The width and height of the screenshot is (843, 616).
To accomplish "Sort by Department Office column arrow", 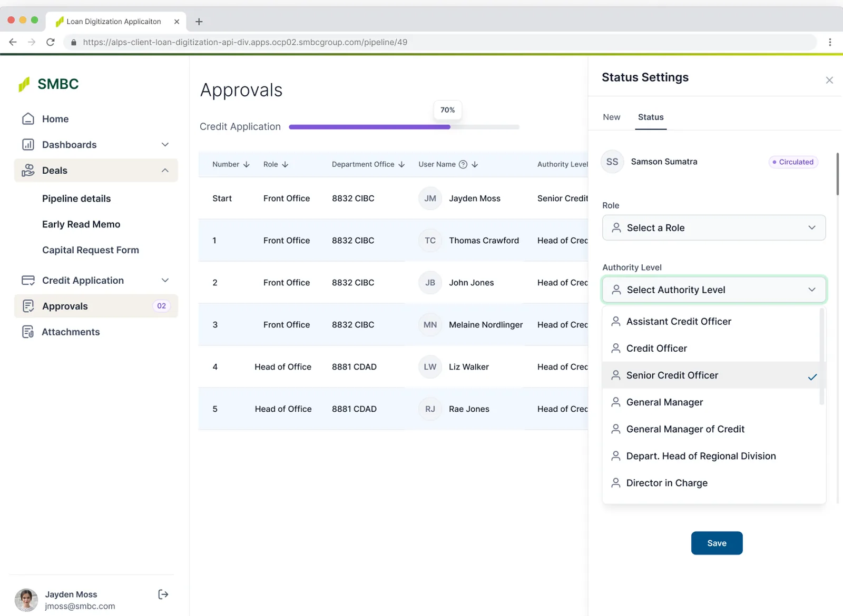I will click(401, 164).
